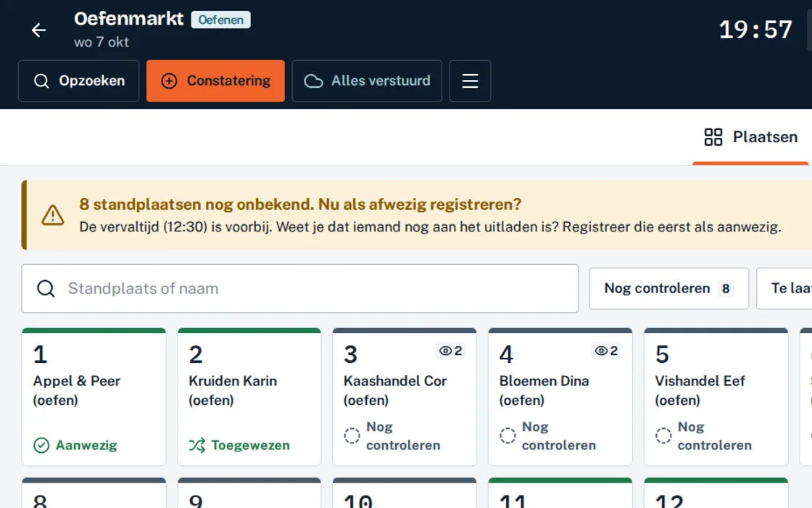Open standplaats 2 Kruiden Karin card
This screenshot has width=812, height=508.
coord(249,396)
